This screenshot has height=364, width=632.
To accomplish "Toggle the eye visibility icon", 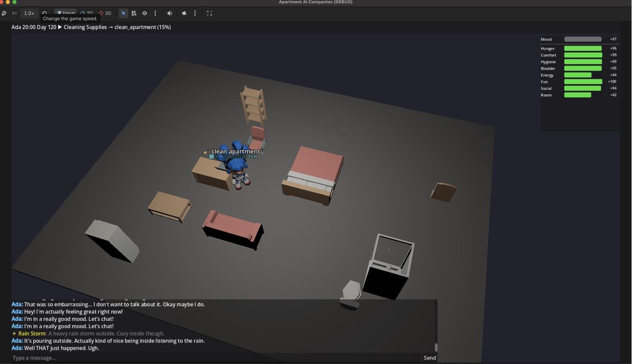I will [145, 14].
